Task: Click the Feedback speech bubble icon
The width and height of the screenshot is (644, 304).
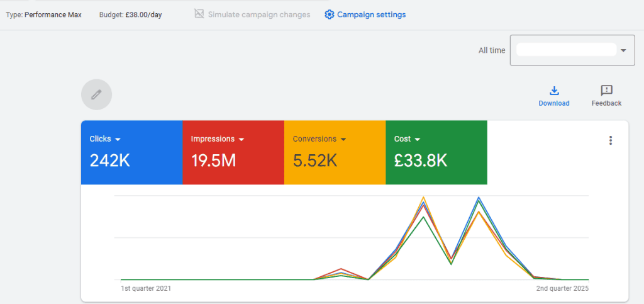Action: (x=606, y=91)
